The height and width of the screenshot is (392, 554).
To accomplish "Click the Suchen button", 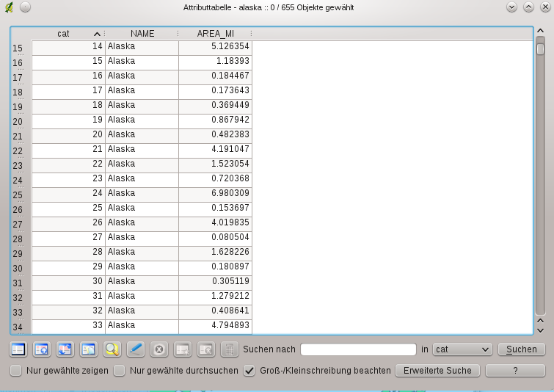I will click(x=522, y=349).
